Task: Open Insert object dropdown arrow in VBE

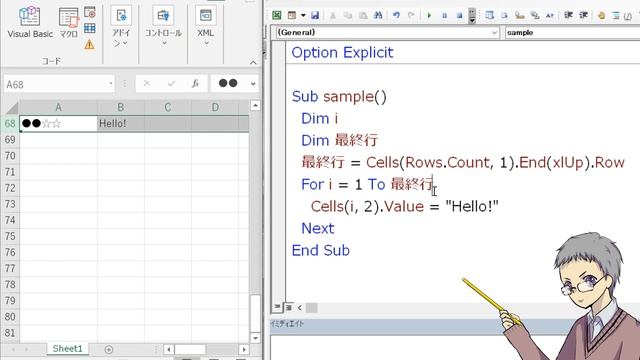Action: point(303,16)
